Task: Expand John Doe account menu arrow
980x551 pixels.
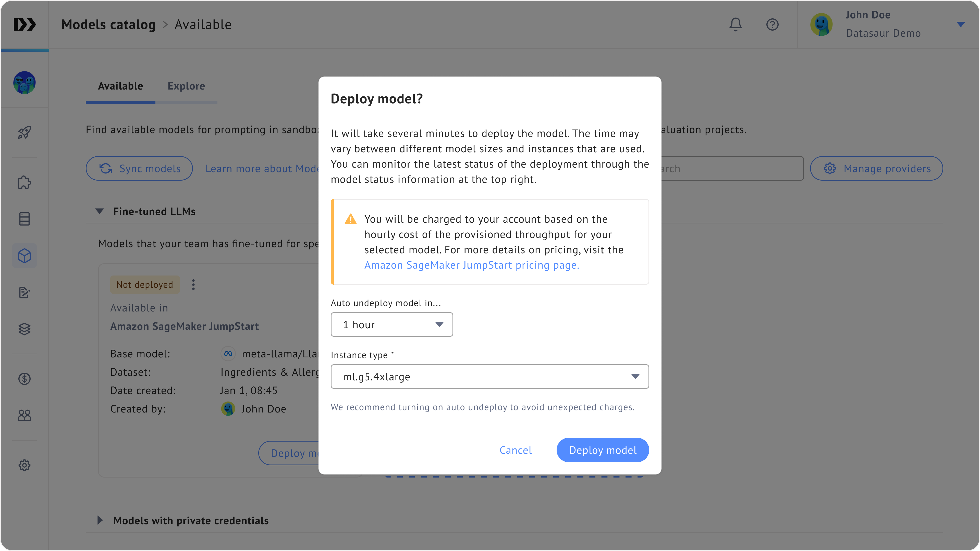Action: [960, 25]
